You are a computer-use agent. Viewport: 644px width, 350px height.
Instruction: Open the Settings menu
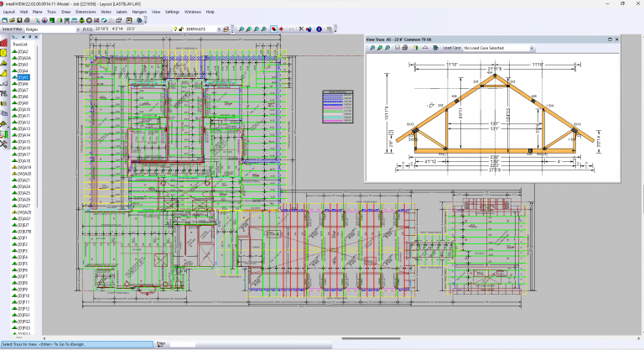click(x=172, y=12)
